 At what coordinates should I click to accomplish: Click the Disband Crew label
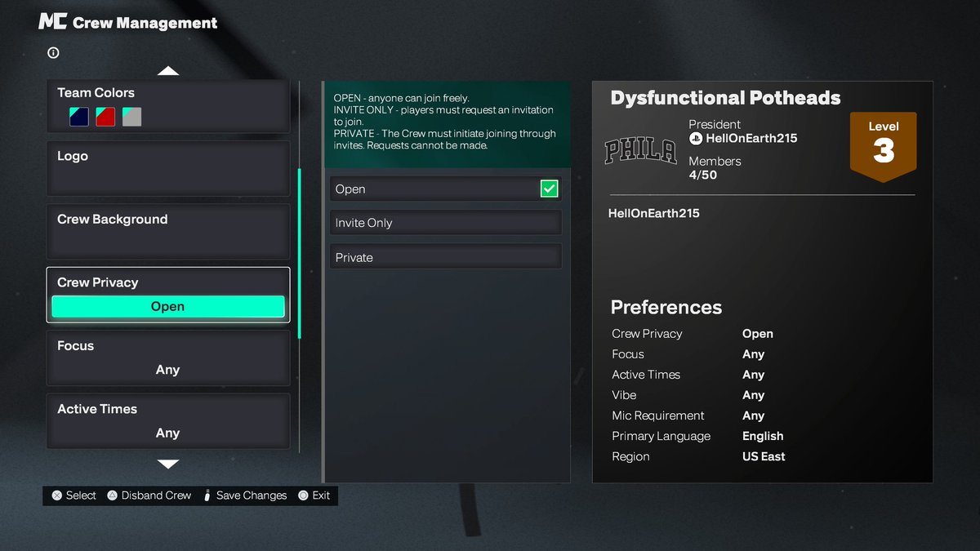tap(156, 495)
